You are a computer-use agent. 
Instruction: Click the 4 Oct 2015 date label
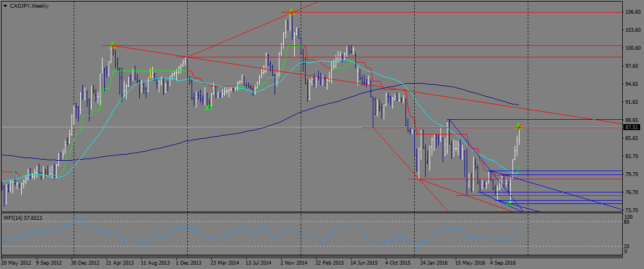pyautogui.click(x=398, y=262)
